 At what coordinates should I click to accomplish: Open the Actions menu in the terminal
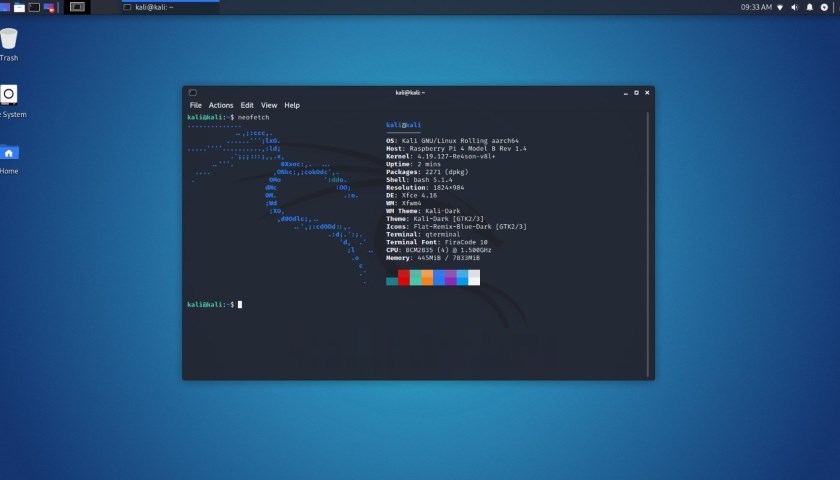pos(221,106)
